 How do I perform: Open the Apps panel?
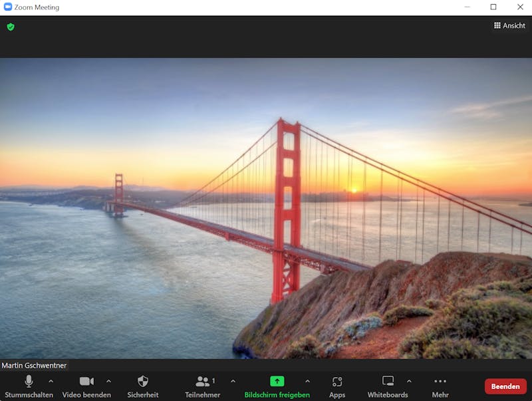click(337, 387)
